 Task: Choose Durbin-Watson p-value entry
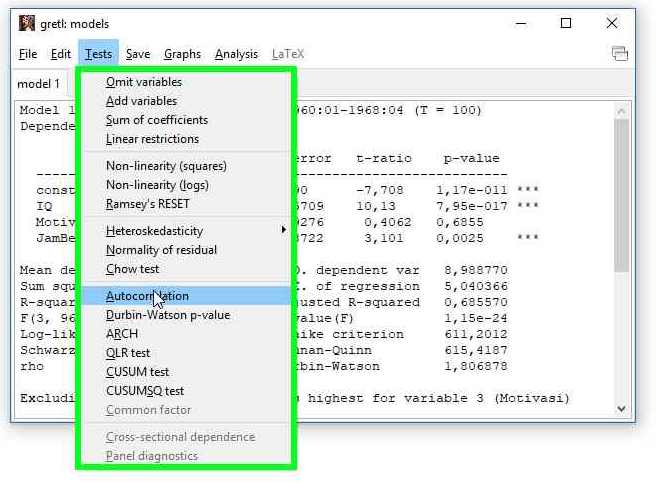pos(168,315)
